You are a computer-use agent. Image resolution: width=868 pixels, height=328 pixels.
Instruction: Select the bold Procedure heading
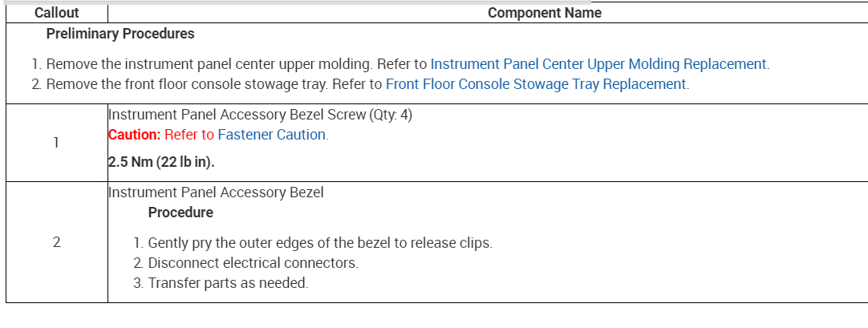click(180, 213)
